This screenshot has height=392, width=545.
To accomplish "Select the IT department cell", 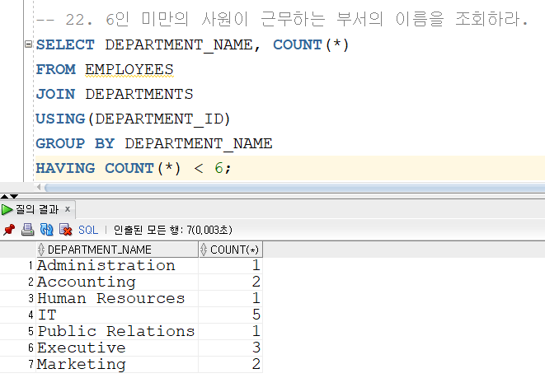I will [x=117, y=315].
